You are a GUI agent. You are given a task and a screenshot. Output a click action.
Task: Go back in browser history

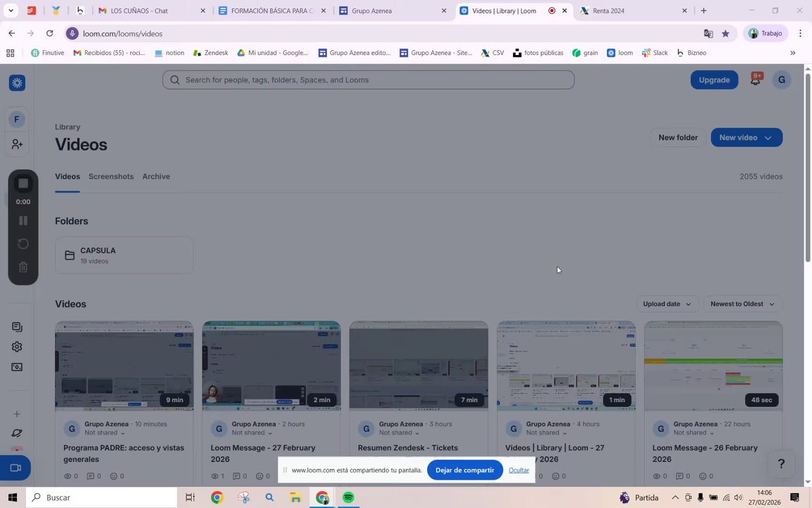(x=11, y=33)
